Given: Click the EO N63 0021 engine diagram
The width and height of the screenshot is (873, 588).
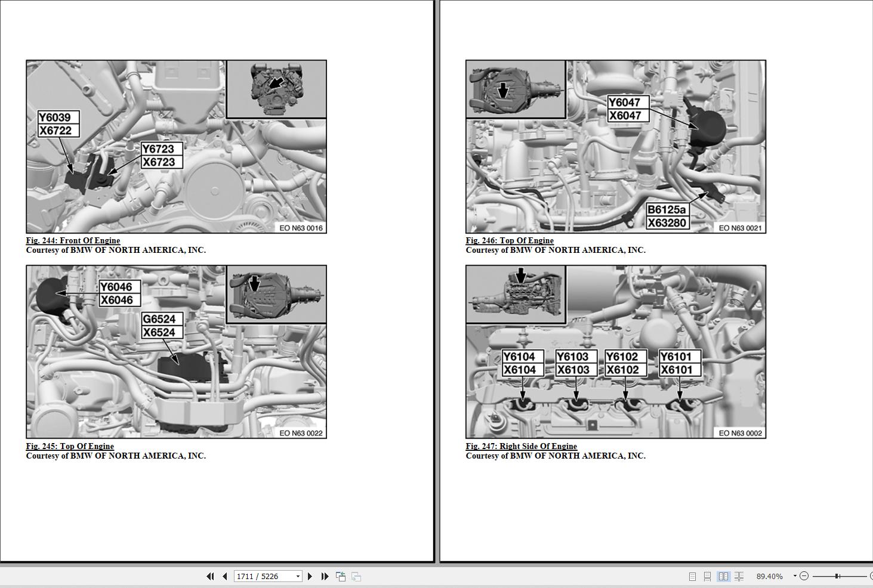Looking at the screenshot, I should point(616,147).
